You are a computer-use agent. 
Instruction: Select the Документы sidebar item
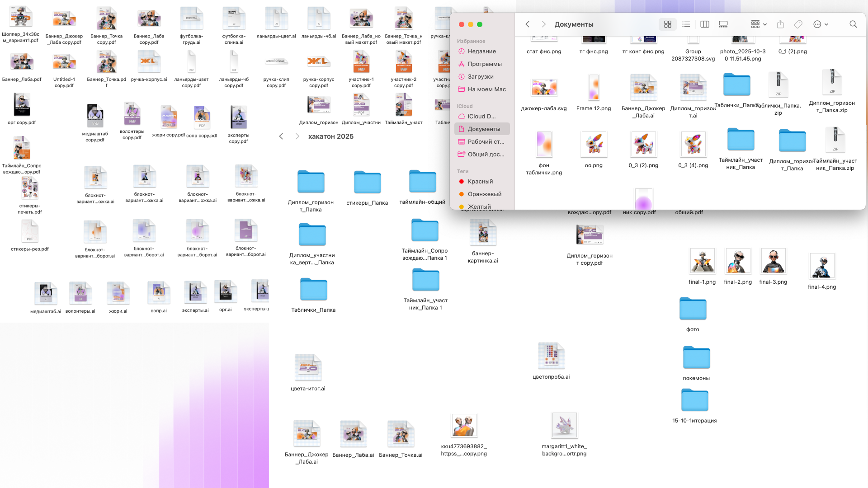click(483, 129)
